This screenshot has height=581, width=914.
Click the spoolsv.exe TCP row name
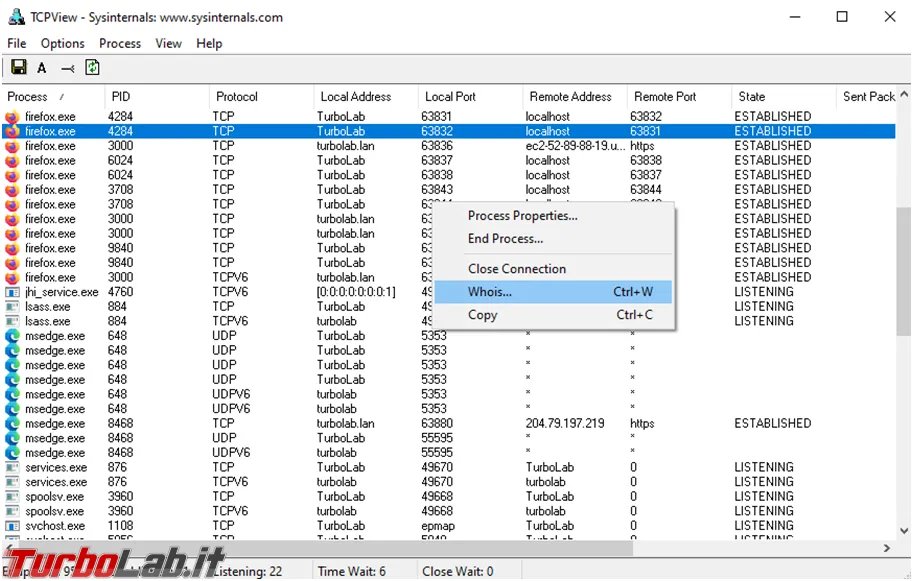tap(54, 497)
